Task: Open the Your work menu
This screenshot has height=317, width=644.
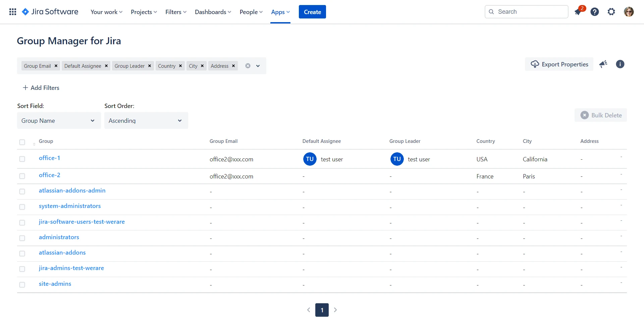Action: coord(107,12)
